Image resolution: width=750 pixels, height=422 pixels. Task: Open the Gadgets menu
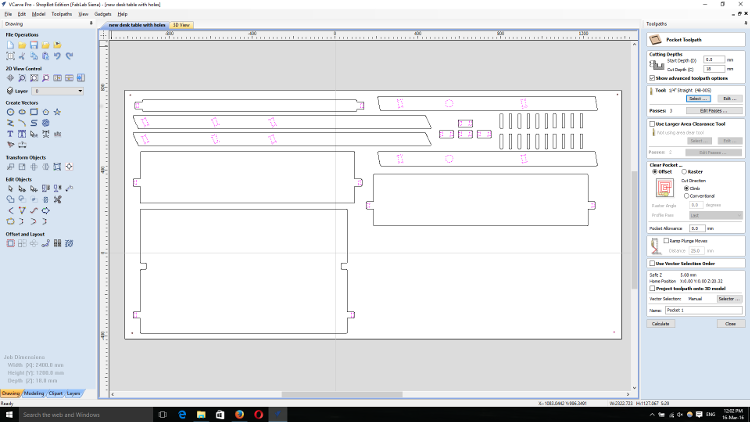click(x=103, y=14)
